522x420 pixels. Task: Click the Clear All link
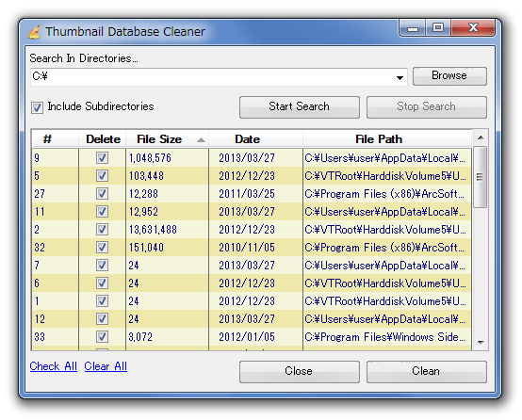pos(106,366)
